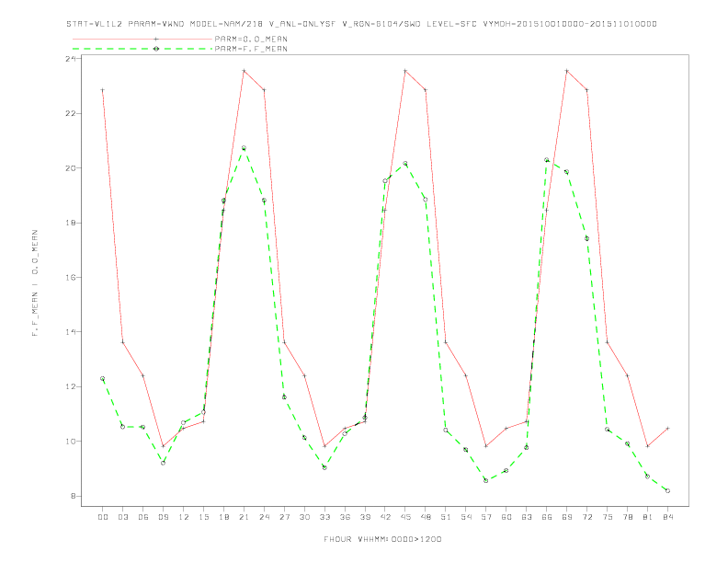Click the red solid line sample in legend
Image resolution: width=728 pixels, height=563 pixels.
click(x=142, y=39)
